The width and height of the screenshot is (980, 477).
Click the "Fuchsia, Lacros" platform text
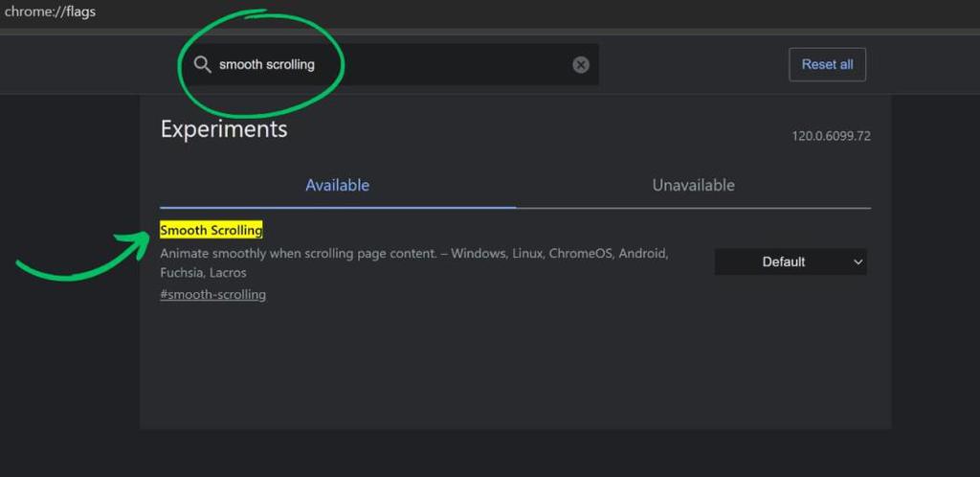[x=203, y=273]
